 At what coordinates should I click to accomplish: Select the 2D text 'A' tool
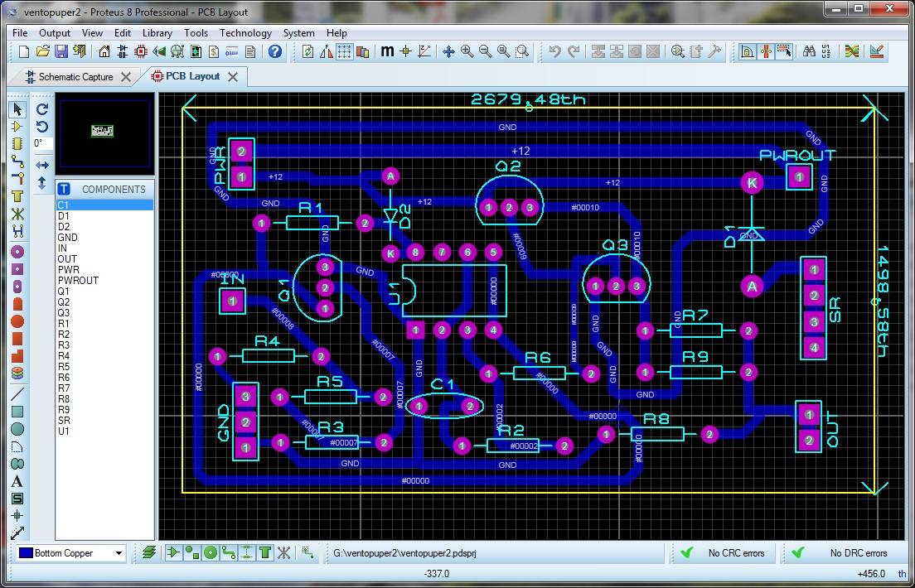coord(17,481)
